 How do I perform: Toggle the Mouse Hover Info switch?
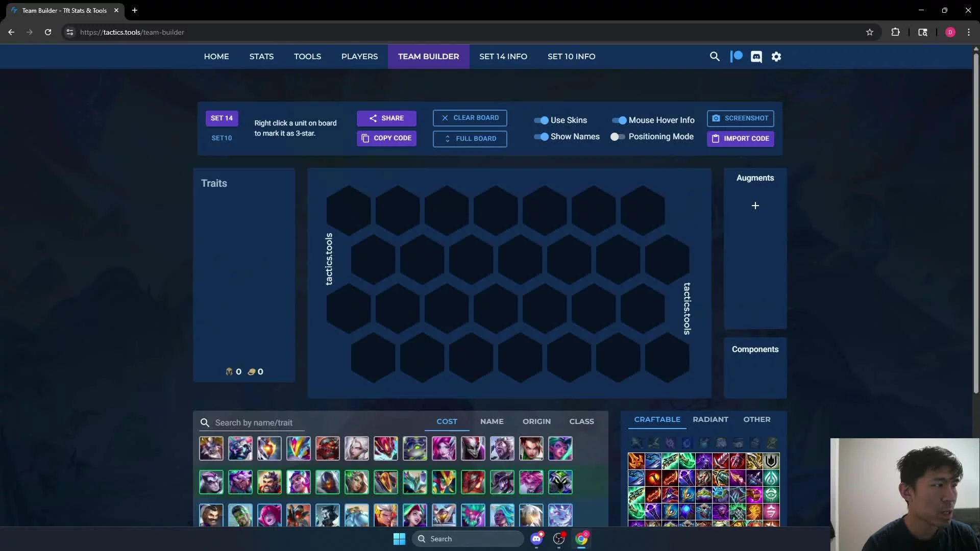619,120
